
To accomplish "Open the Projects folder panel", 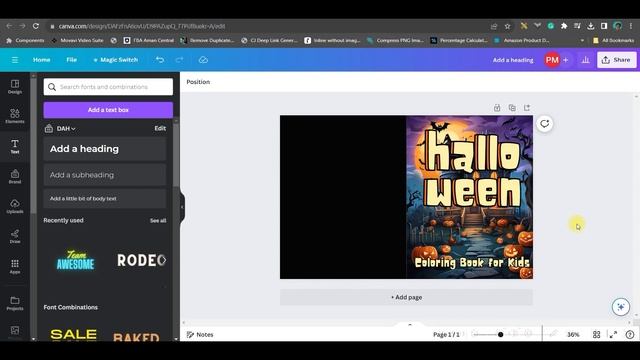I will coord(15,303).
